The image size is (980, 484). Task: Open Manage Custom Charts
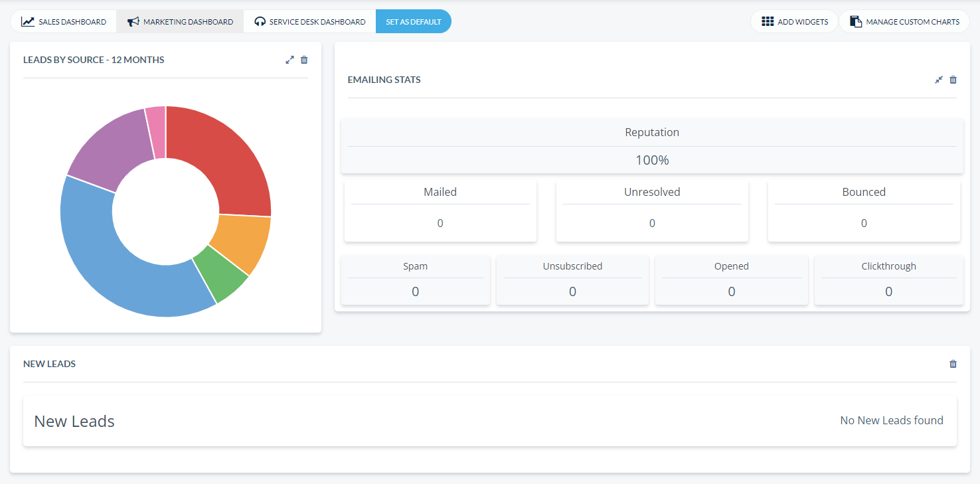(x=904, y=21)
